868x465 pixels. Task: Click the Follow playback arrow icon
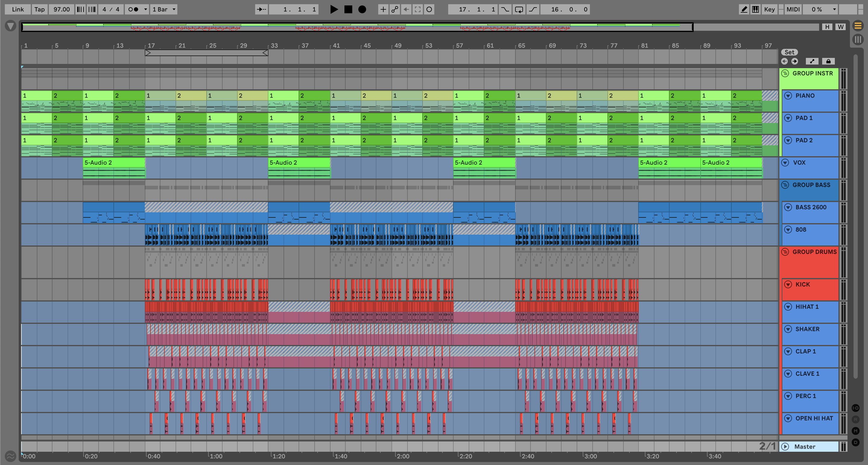[x=261, y=9]
